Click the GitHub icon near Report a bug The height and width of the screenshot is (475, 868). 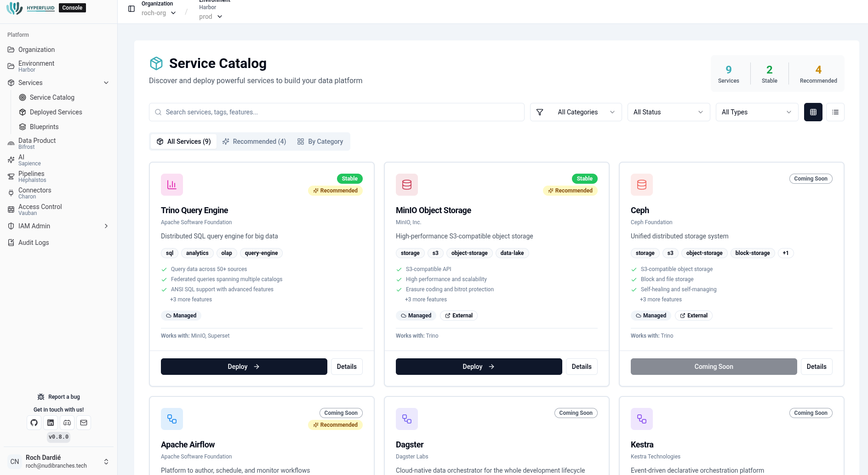click(x=34, y=422)
